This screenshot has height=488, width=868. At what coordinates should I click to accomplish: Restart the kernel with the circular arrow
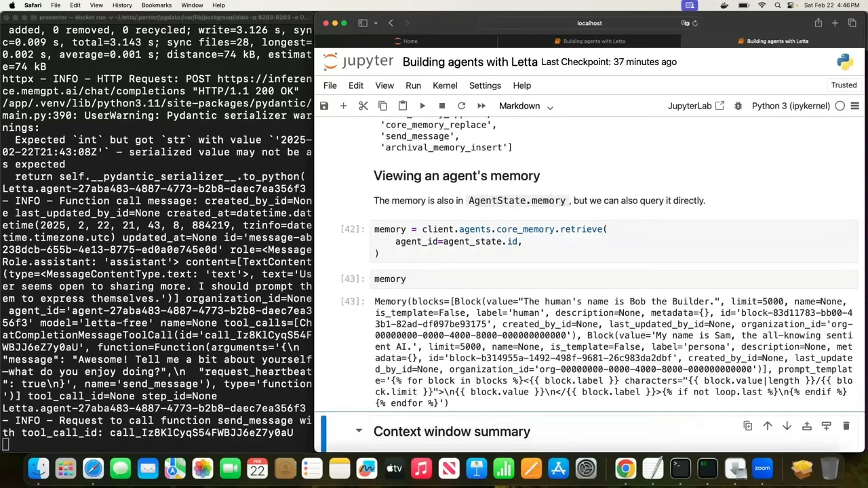[461, 106]
